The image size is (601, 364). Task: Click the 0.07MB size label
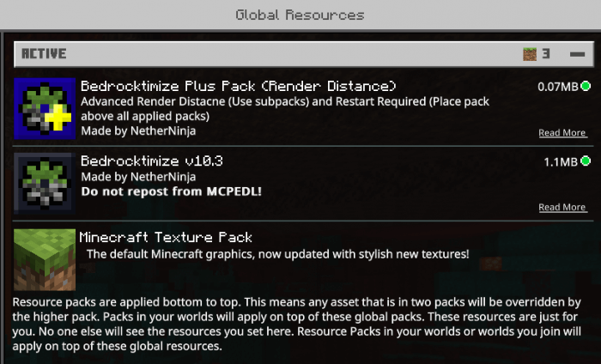[557, 87]
